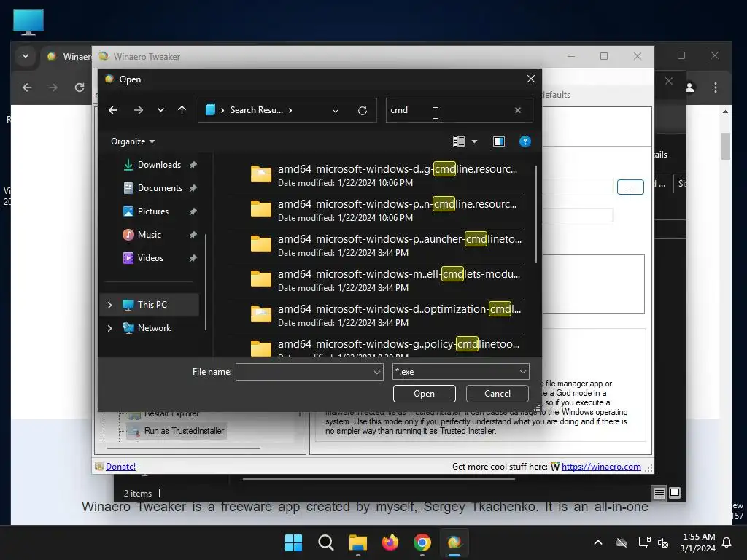
Task: Click the volume tray icon
Action: pyautogui.click(x=663, y=542)
